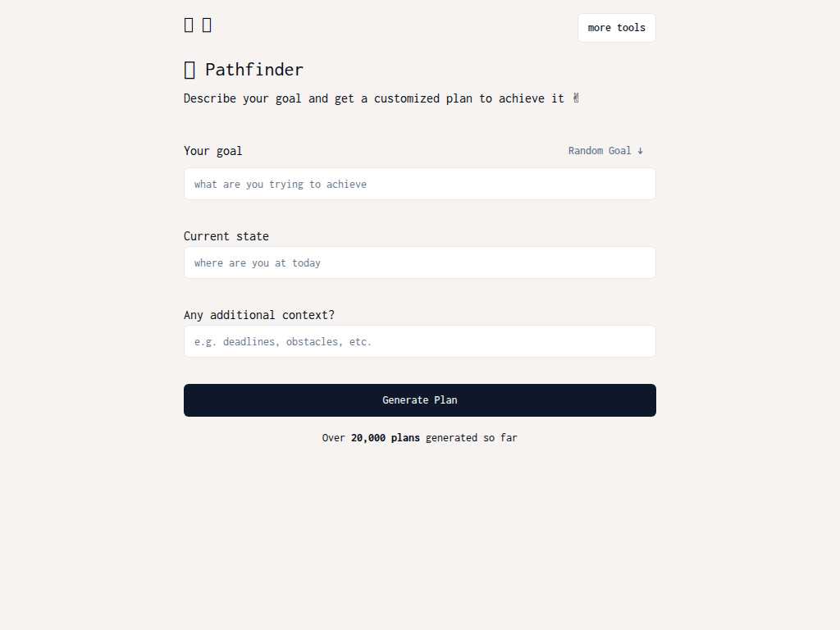Click the small emoji ending the description line
840x630 pixels.
pos(576,98)
